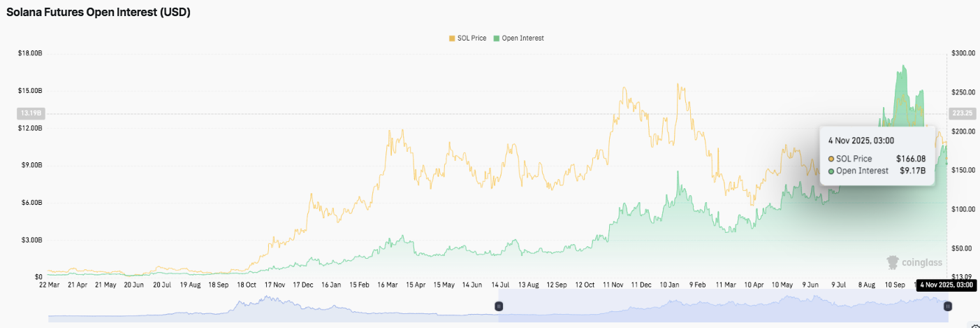The width and height of the screenshot is (980, 328).
Task: Click the $300.00 label on right axis
Action: (x=963, y=53)
